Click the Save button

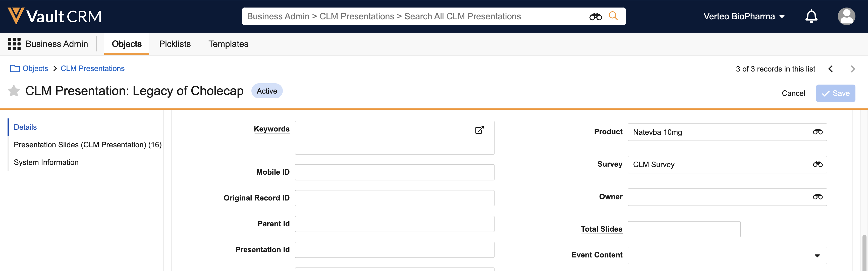pyautogui.click(x=835, y=93)
